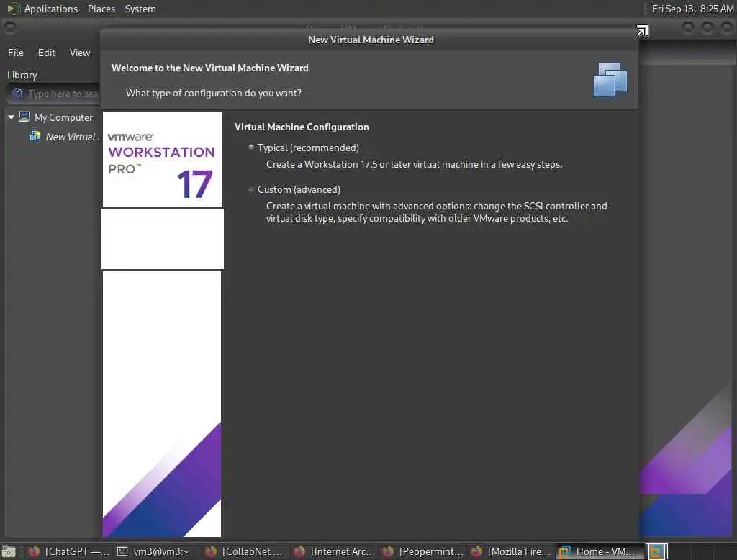737x560 pixels.
Task: Click the Virtual Machine Configuration heading
Action: pos(302,127)
